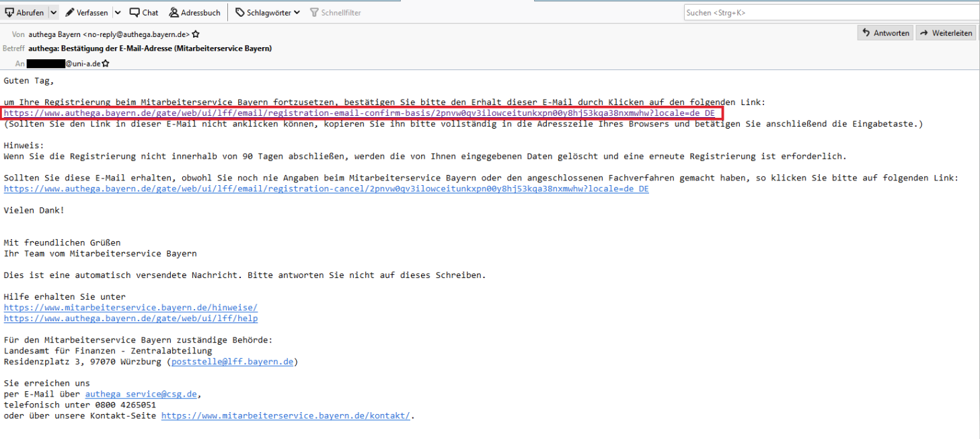Open the Chat toolbar button
Viewport: 980px width, 439px height.
tap(144, 13)
